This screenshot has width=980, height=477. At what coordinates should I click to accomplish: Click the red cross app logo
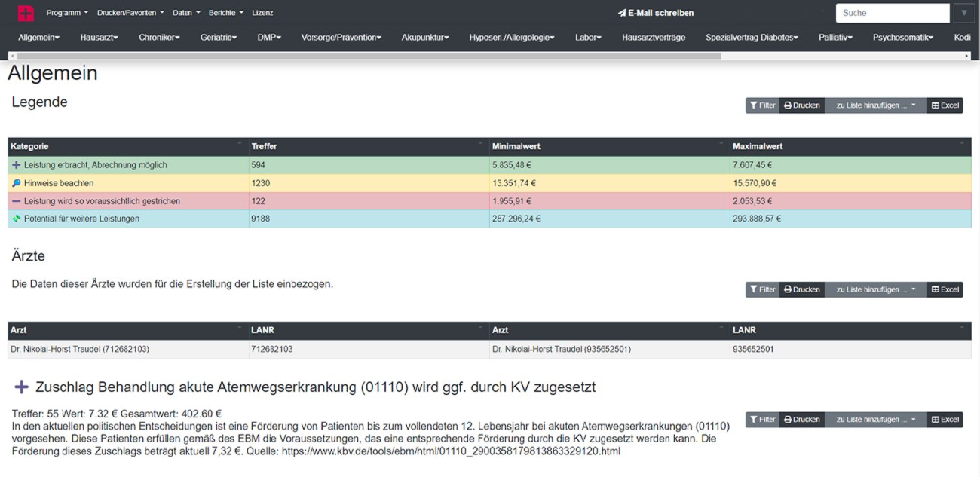click(x=26, y=13)
